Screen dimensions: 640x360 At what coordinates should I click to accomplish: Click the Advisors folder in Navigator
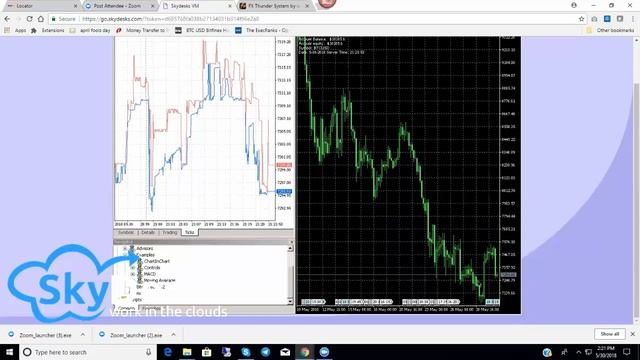tap(144, 248)
